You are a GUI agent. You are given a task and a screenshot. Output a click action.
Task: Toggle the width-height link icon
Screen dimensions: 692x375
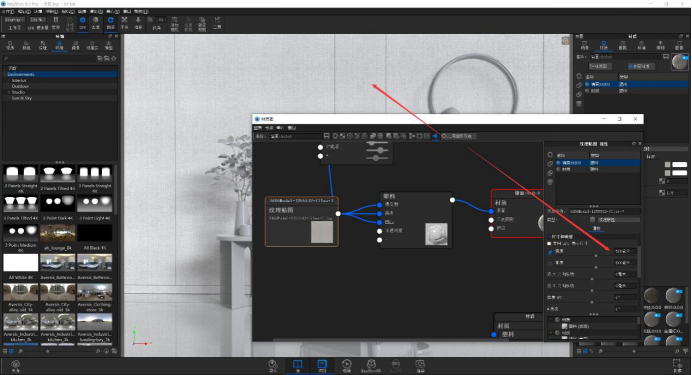click(550, 252)
